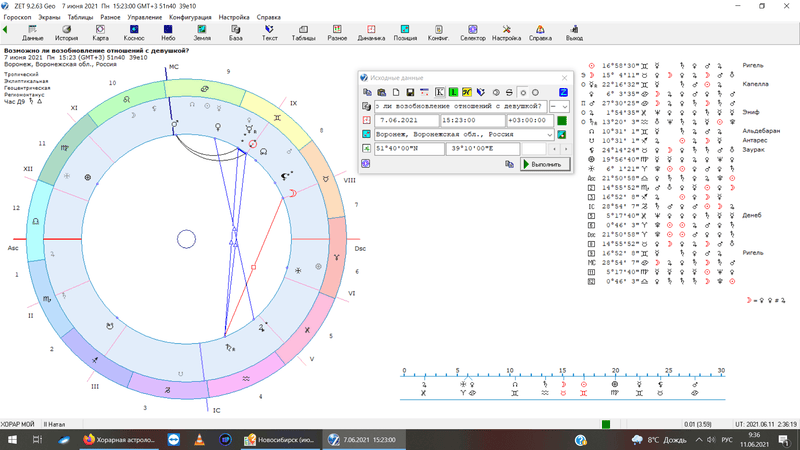This screenshot has width=800, height=450.
Task: Open the Динамика toolbar icon
Action: pos(371,33)
